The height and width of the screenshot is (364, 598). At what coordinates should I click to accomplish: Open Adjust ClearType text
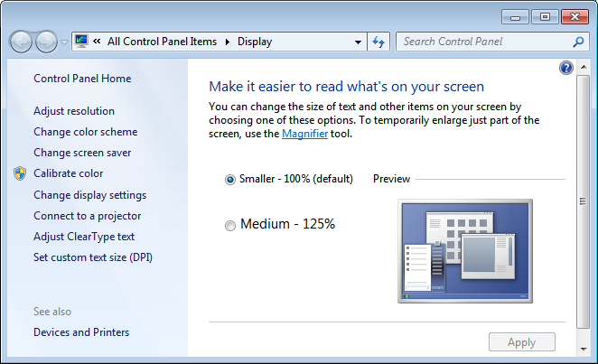click(x=84, y=237)
